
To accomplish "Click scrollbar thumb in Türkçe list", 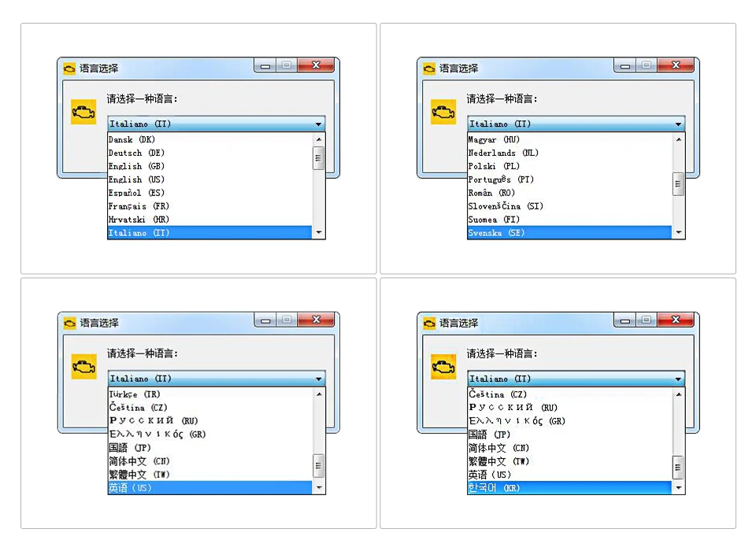I will coord(318,465).
